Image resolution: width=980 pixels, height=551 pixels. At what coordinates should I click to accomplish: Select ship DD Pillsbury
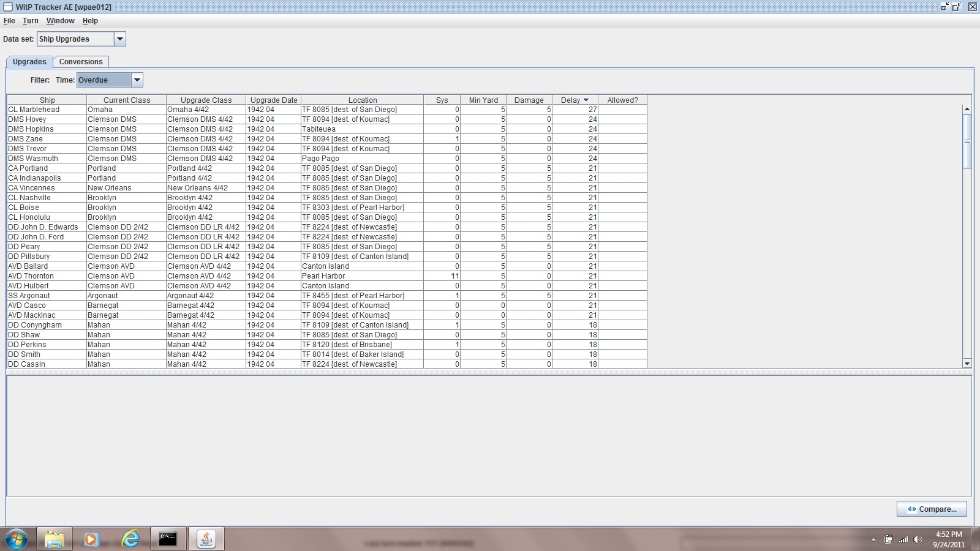click(47, 257)
